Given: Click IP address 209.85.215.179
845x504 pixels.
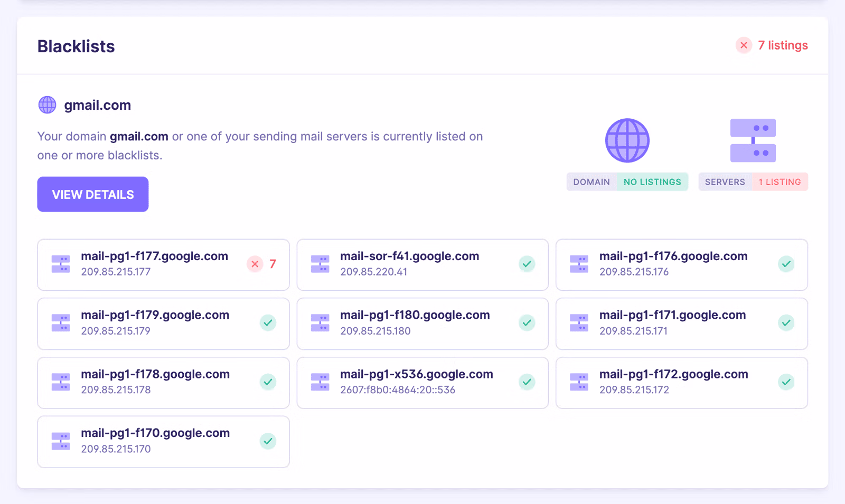Looking at the screenshot, I should (116, 331).
